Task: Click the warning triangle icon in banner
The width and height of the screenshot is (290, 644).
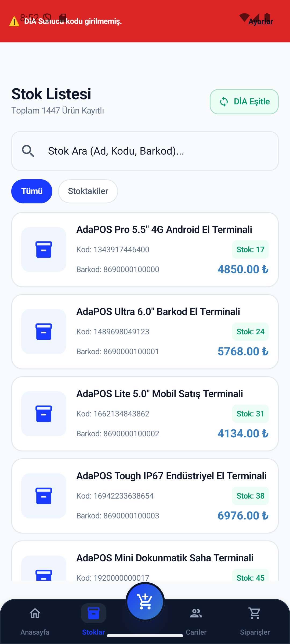Action: [14, 21]
